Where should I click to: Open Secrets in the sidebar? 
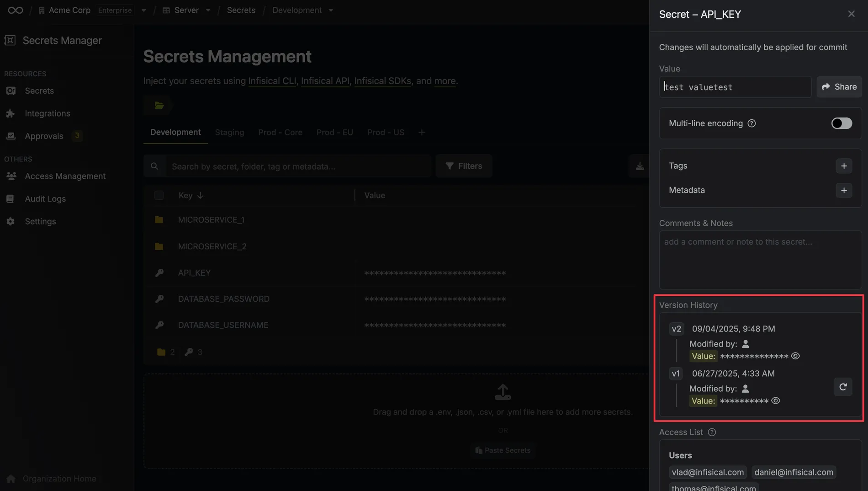click(39, 91)
